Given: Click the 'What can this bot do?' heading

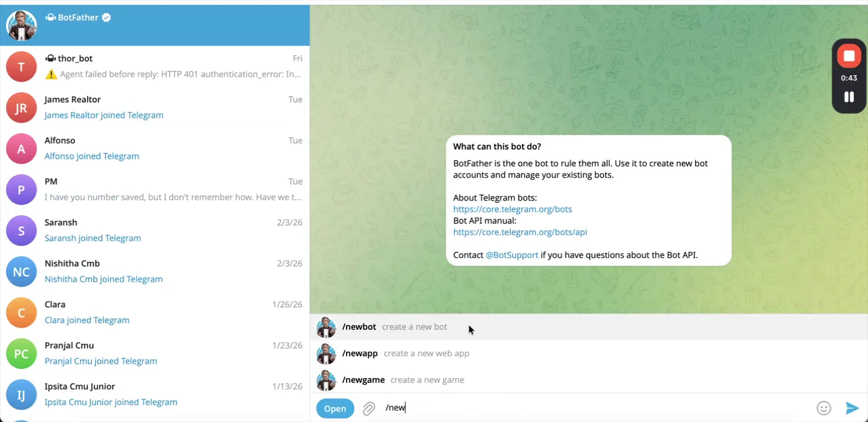Looking at the screenshot, I should (x=497, y=147).
